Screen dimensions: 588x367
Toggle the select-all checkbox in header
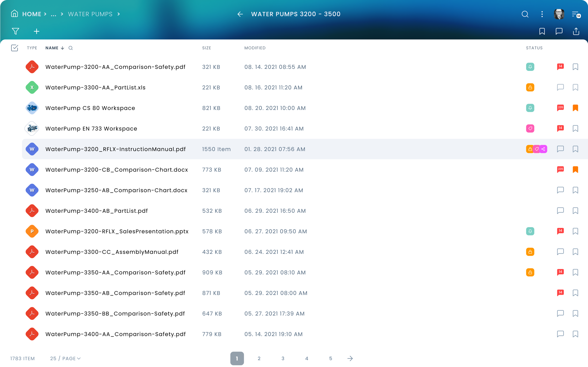[15, 48]
